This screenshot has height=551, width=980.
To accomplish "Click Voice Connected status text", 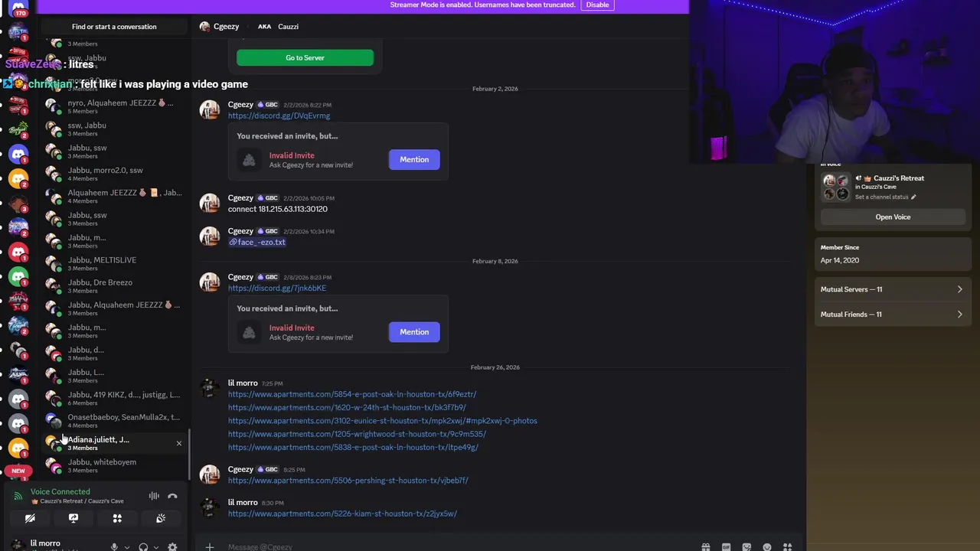I will point(60,492).
